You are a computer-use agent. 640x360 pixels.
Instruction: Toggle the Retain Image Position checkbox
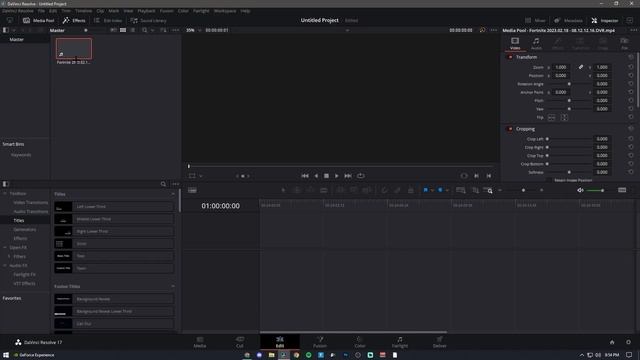(549, 180)
